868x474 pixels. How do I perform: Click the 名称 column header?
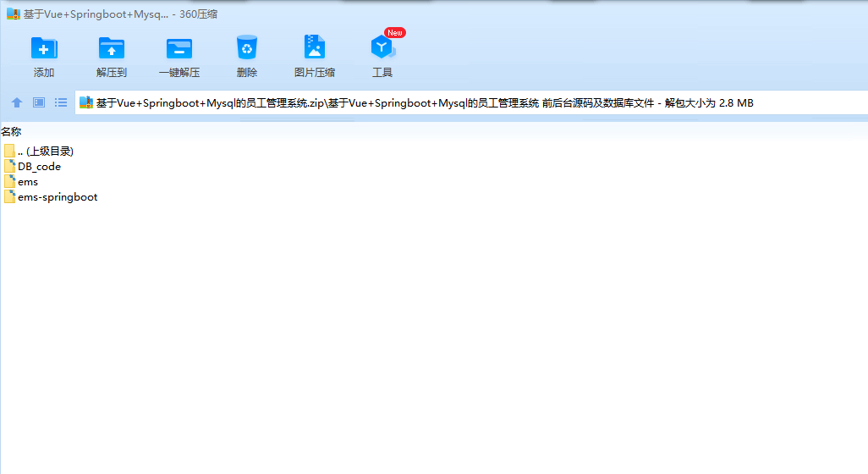click(x=11, y=132)
